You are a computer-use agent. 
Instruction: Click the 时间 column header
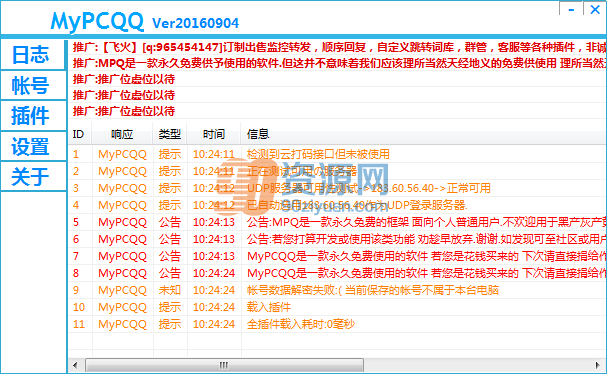214,134
